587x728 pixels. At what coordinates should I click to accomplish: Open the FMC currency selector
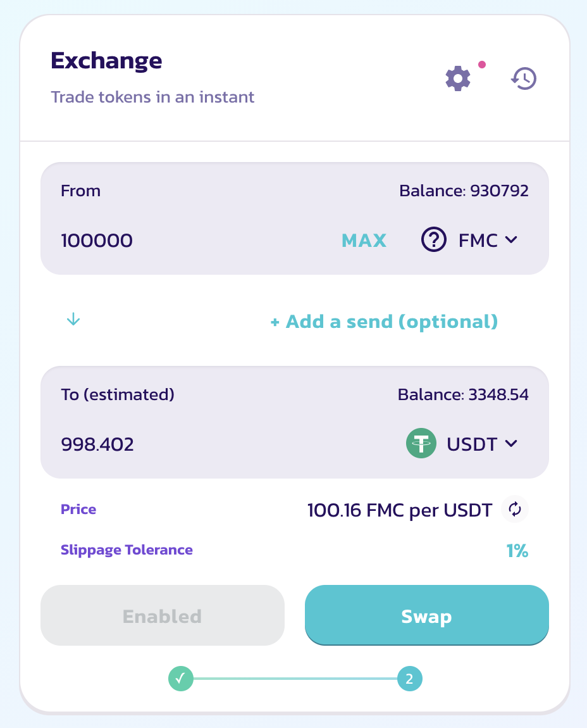point(469,239)
